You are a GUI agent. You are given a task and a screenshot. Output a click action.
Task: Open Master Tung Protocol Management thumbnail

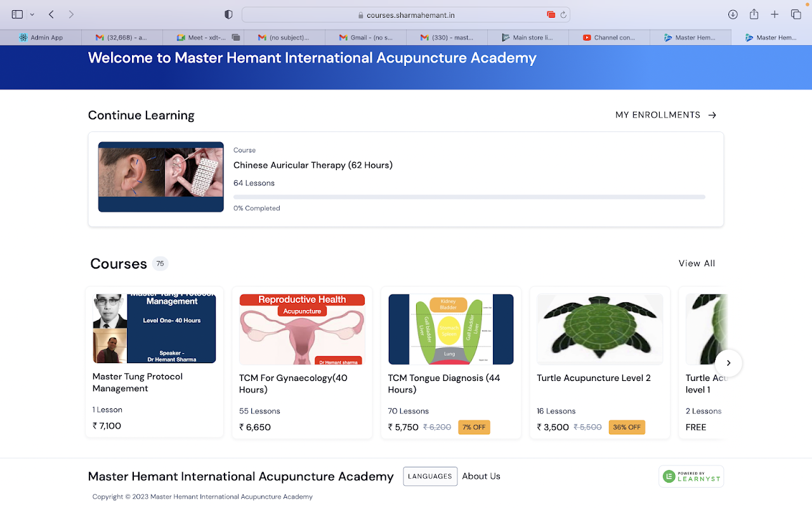coord(154,328)
